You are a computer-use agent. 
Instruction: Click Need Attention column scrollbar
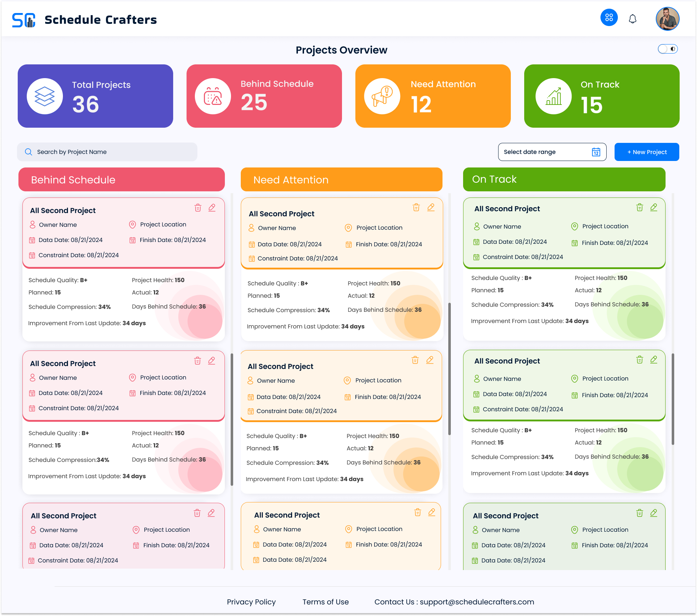coord(449,369)
